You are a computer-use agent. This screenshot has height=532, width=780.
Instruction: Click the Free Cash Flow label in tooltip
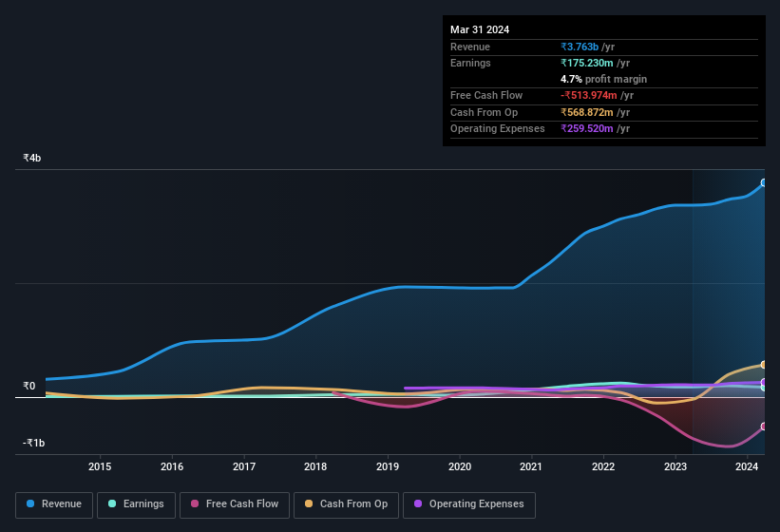coord(486,95)
